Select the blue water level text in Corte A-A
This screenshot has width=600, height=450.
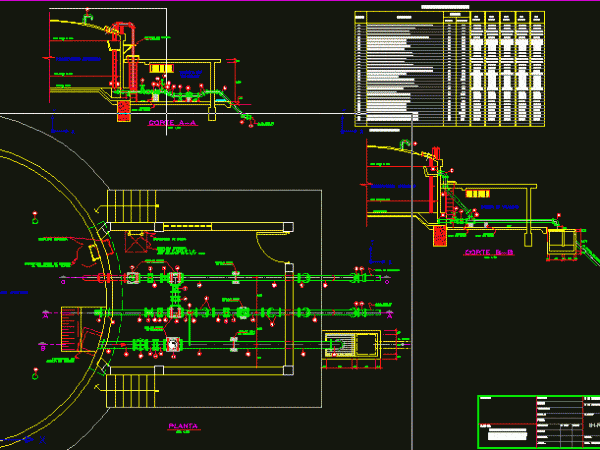tap(78, 59)
